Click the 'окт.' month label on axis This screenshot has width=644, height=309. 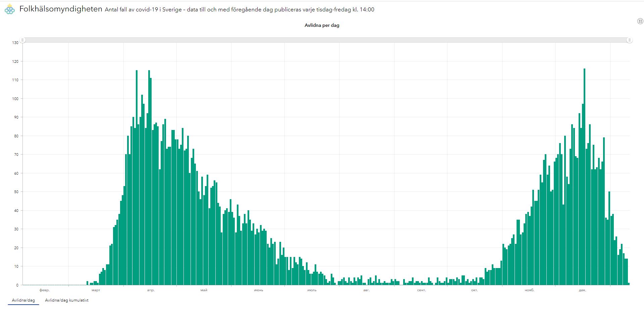click(474, 290)
